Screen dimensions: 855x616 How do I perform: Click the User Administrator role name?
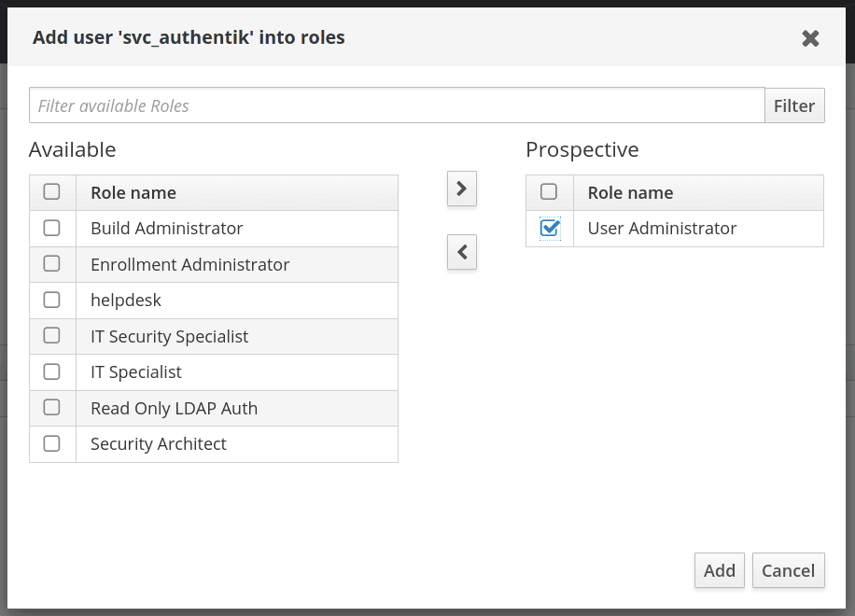[662, 228]
